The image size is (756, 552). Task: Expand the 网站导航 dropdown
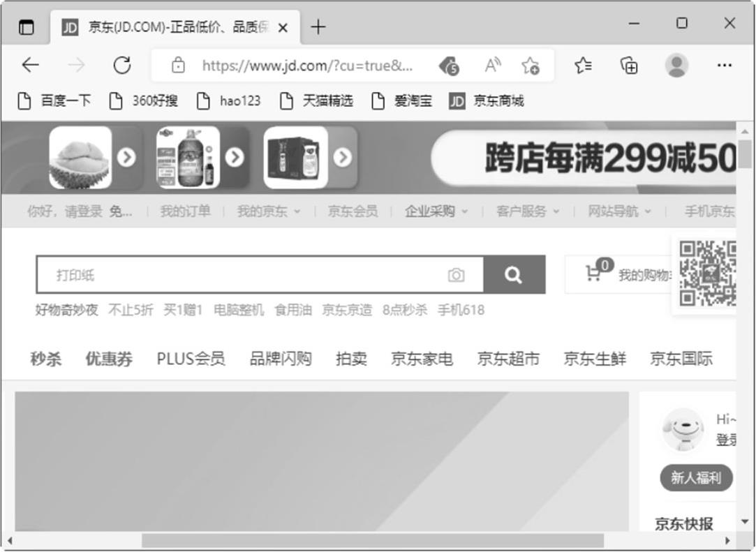(x=619, y=211)
